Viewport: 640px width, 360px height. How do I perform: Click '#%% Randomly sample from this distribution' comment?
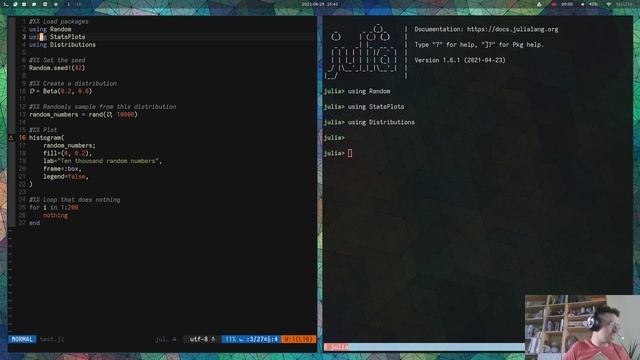pos(102,107)
